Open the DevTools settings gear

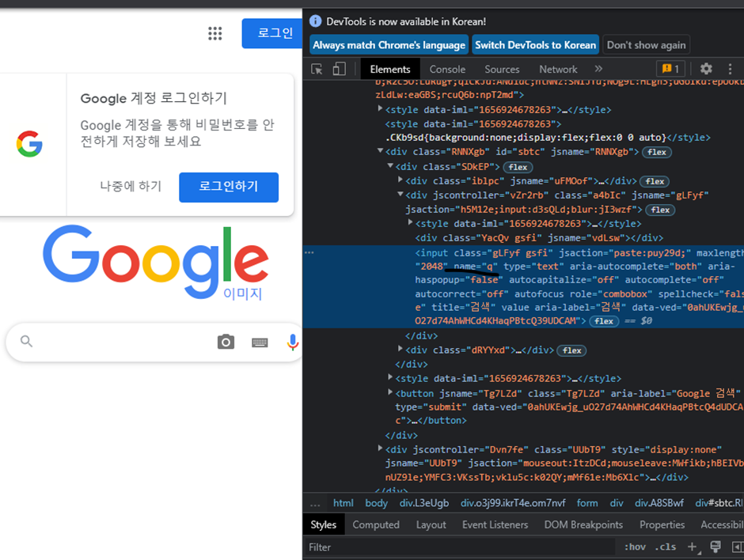706,69
